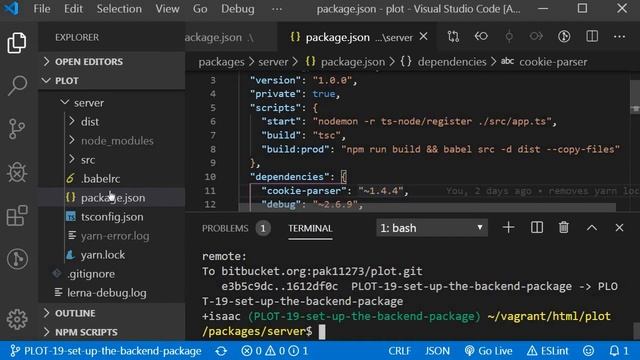Click the compare changes editor icon
Image resolution: width=640 pixels, height=360 pixels.
coord(453,37)
